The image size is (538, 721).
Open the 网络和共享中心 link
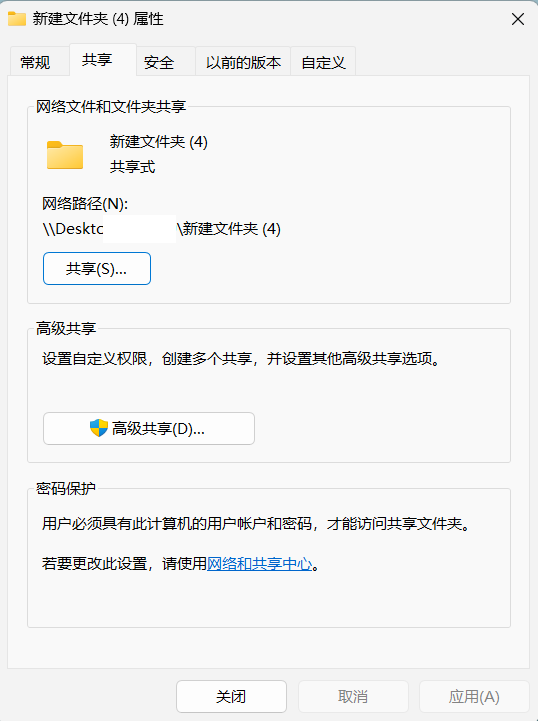(x=259, y=563)
